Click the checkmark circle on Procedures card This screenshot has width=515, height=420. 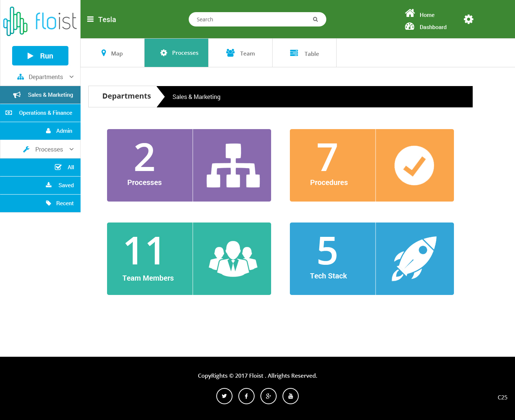click(414, 165)
